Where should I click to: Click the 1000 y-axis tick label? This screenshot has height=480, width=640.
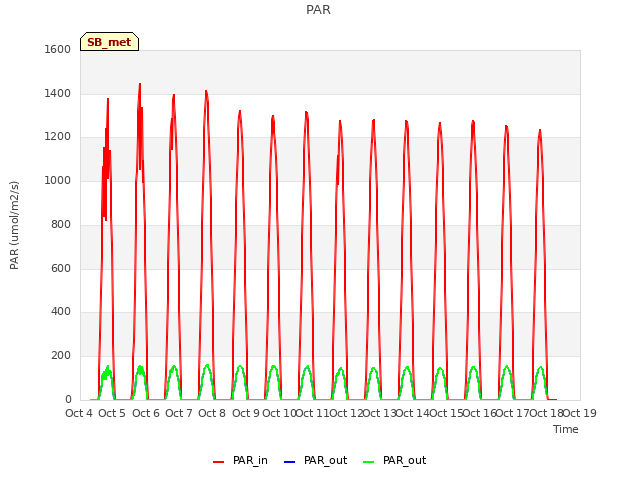tap(58, 180)
